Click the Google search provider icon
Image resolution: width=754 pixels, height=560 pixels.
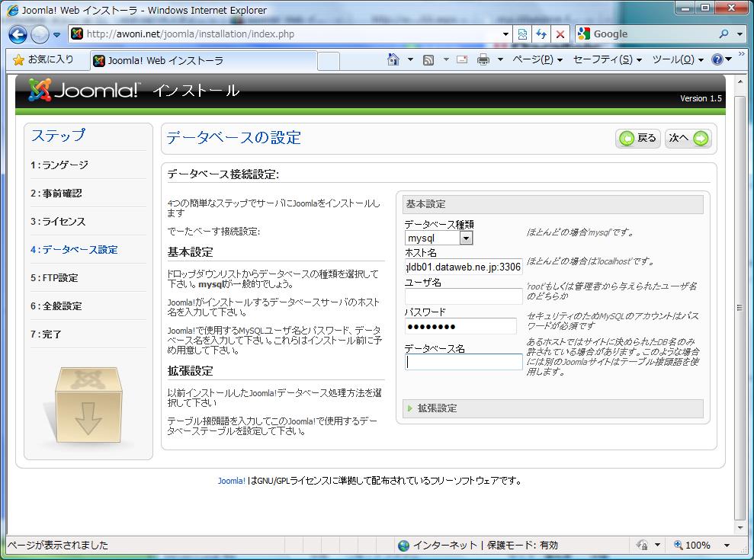click(584, 34)
